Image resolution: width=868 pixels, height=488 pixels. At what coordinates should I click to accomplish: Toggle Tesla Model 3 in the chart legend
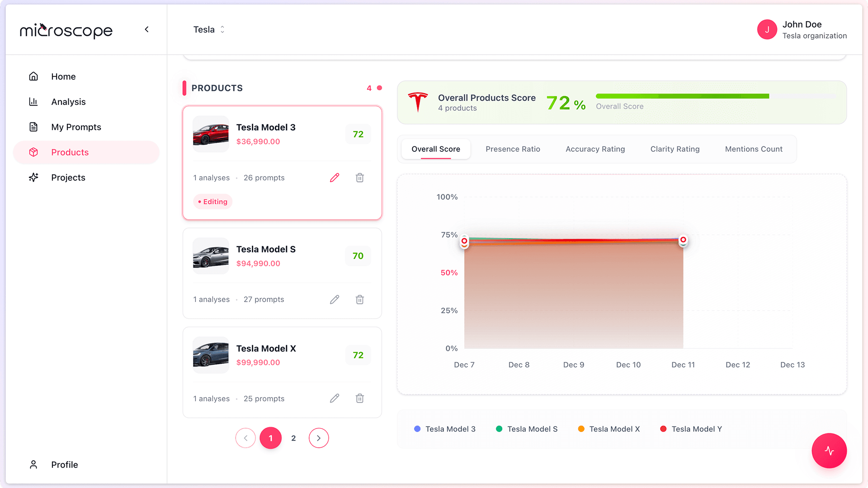(444, 429)
